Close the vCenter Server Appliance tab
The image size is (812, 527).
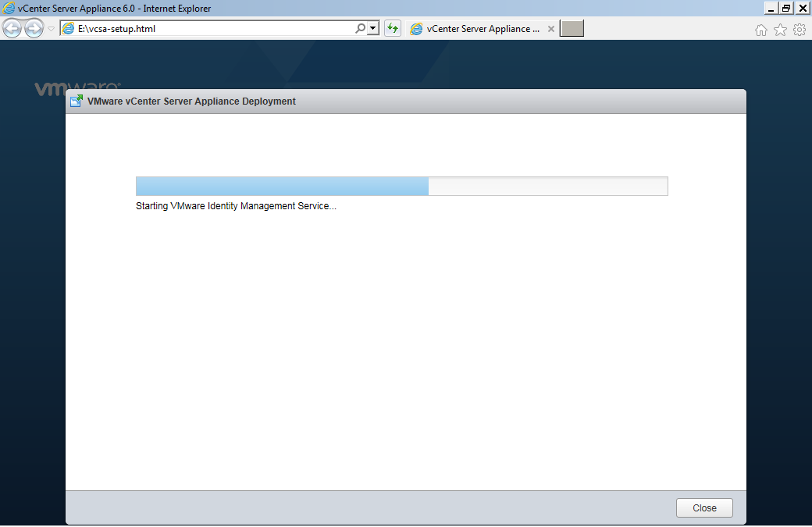(551, 29)
